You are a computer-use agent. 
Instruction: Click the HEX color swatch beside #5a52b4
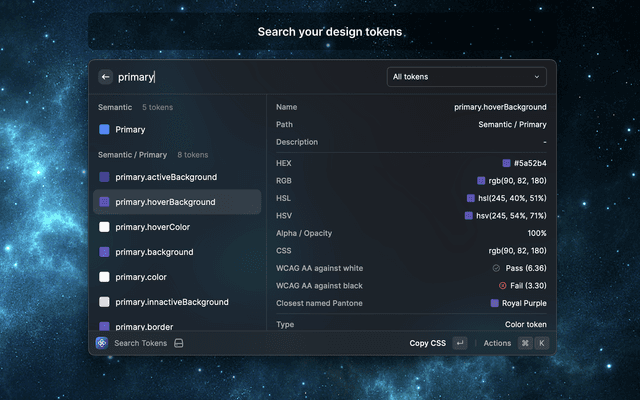click(x=507, y=163)
